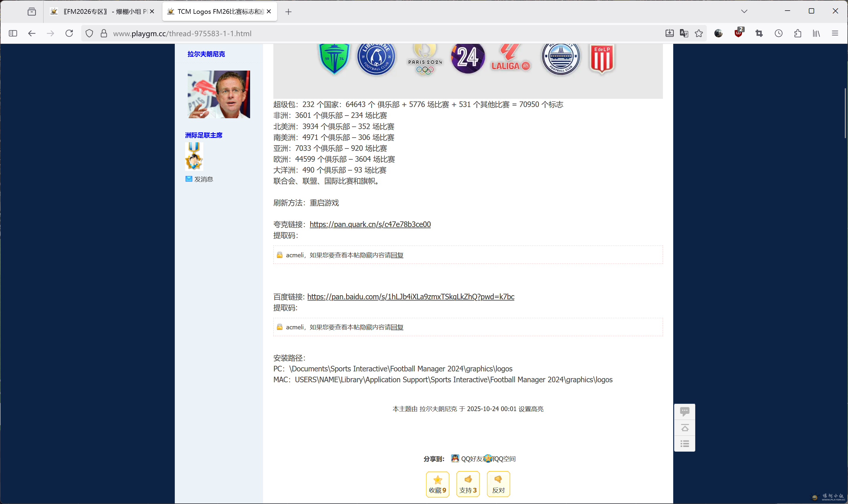Open the extensions puzzle icon

coord(798,33)
